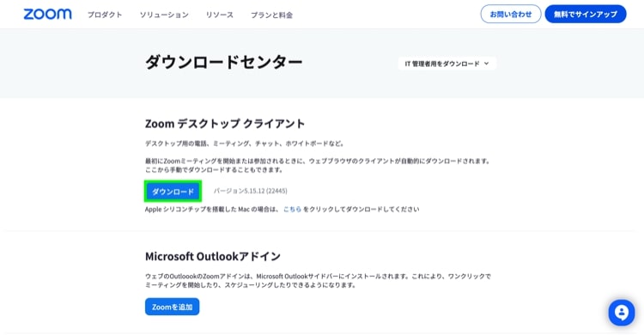The width and height of the screenshot is (644, 335).
Task: Open the プロダクト menu
Action: [105, 15]
